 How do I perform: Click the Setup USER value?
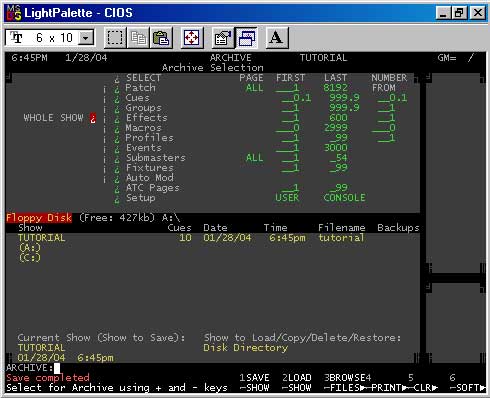pyautogui.click(x=287, y=198)
